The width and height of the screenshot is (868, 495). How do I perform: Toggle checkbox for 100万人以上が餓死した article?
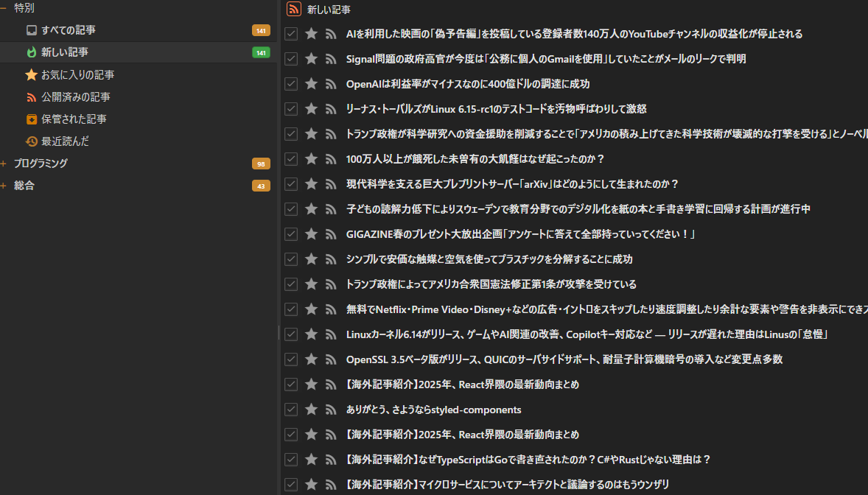click(291, 159)
